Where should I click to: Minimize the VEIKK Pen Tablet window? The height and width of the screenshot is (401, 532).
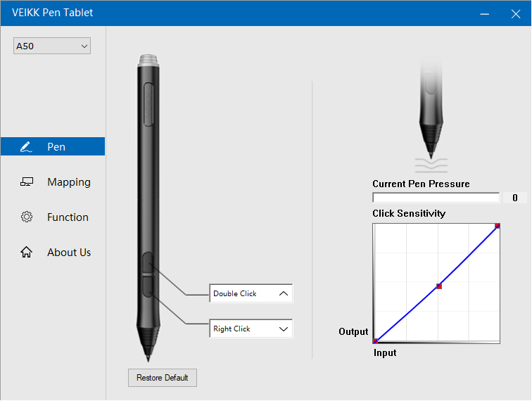(x=484, y=13)
